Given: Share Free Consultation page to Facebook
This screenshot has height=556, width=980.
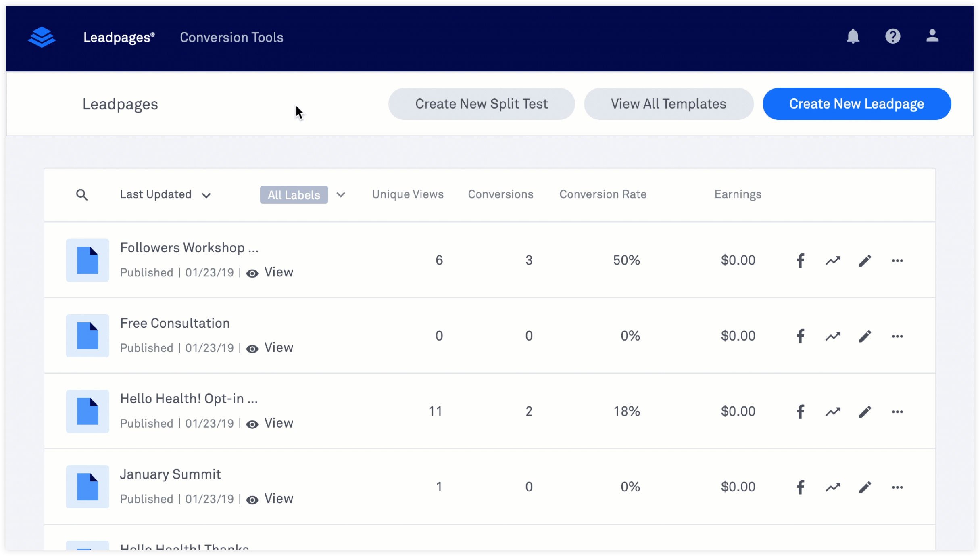Looking at the screenshot, I should pos(801,336).
